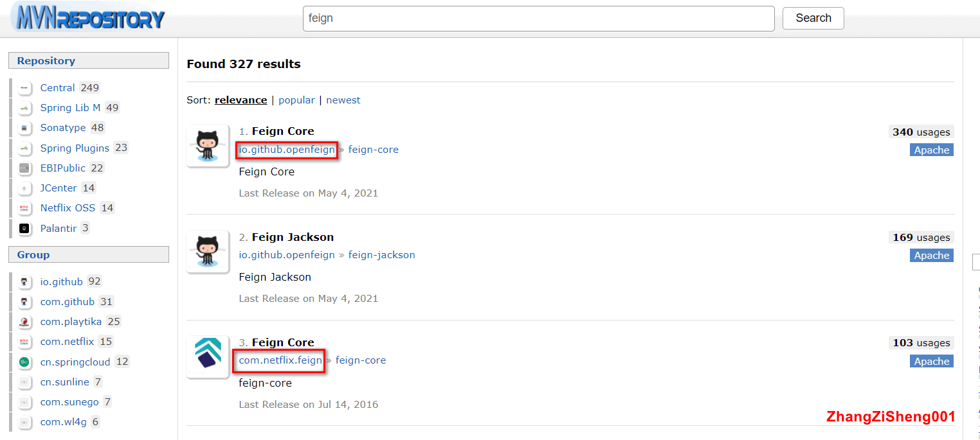Click the Spring Plugins repository icon
The image size is (980, 440).
24,148
